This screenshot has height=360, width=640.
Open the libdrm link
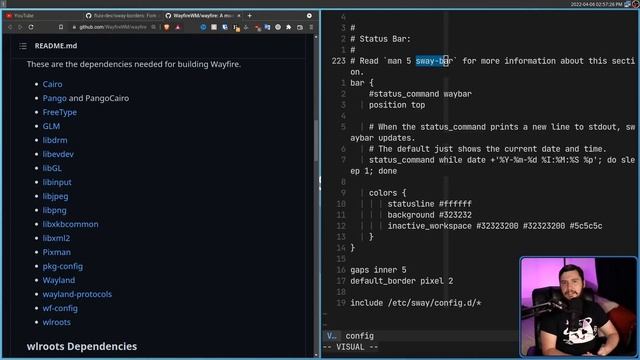[55, 140]
